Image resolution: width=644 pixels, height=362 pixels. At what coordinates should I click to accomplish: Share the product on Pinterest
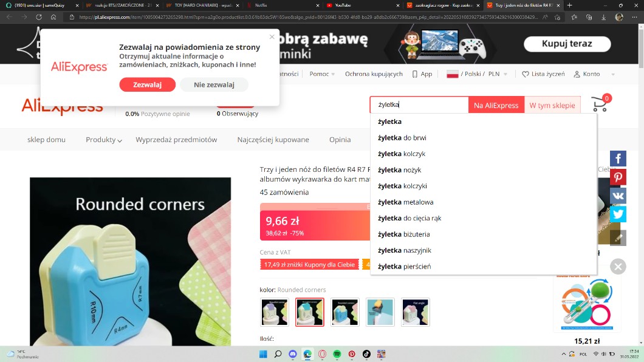(618, 177)
